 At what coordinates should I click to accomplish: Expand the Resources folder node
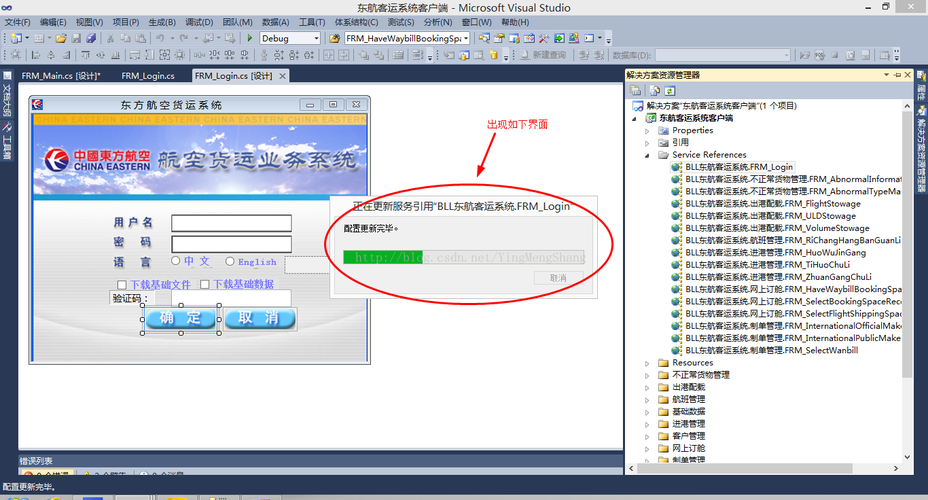[647, 363]
